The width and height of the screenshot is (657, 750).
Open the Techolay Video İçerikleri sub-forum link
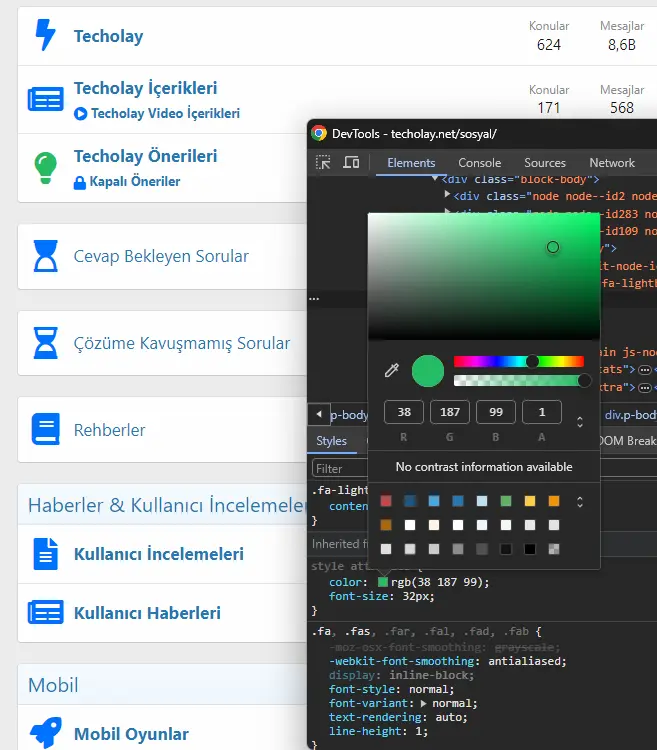(x=165, y=113)
